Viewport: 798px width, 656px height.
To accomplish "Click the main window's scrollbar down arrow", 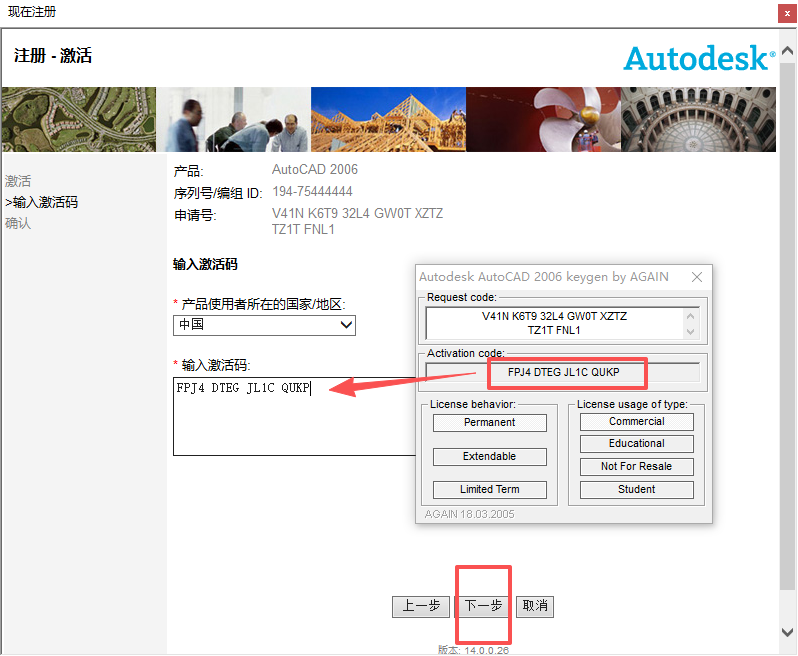I will (787, 631).
